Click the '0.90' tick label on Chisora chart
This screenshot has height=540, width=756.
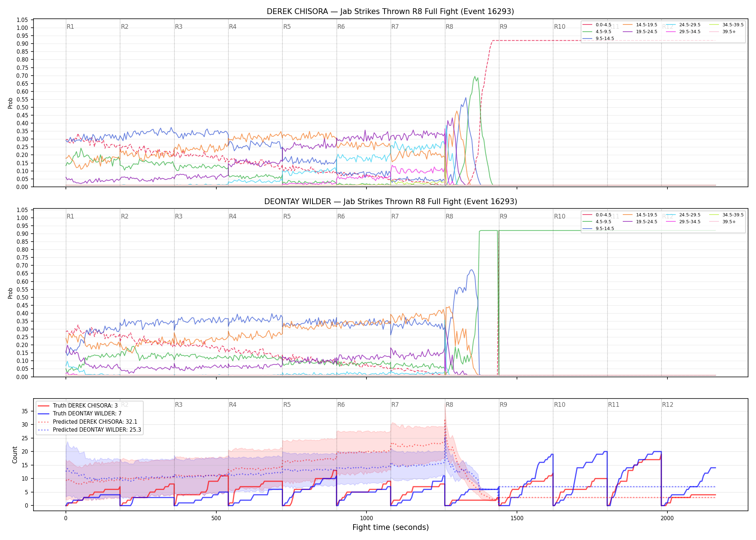point(22,44)
